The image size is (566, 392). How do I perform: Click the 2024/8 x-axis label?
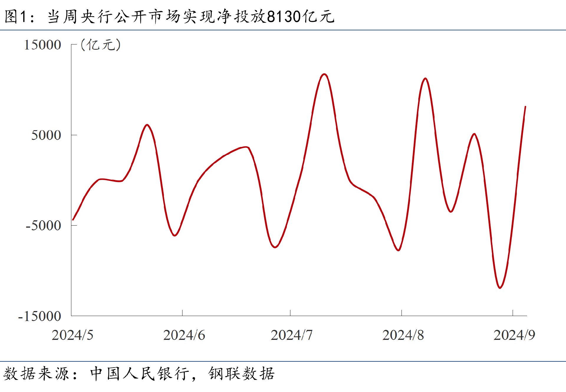403,335
